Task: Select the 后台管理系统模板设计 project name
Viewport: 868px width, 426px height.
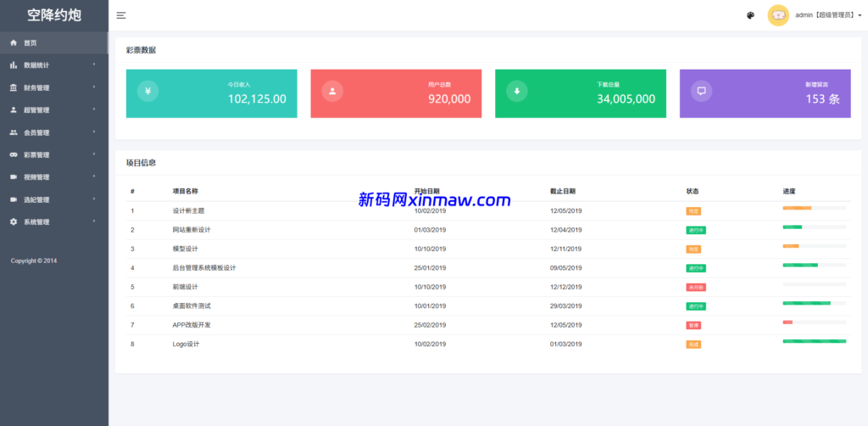Action: (x=204, y=268)
